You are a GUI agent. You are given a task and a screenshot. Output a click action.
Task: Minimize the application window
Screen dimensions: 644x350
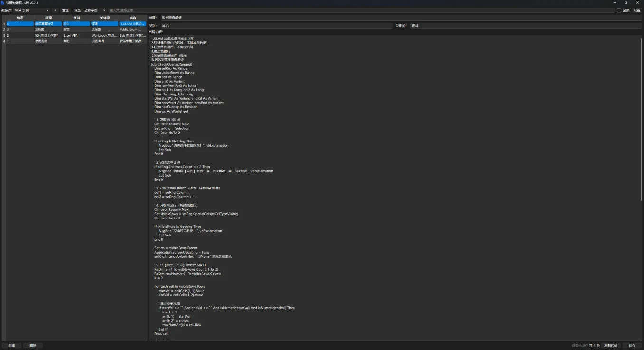click(615, 2)
